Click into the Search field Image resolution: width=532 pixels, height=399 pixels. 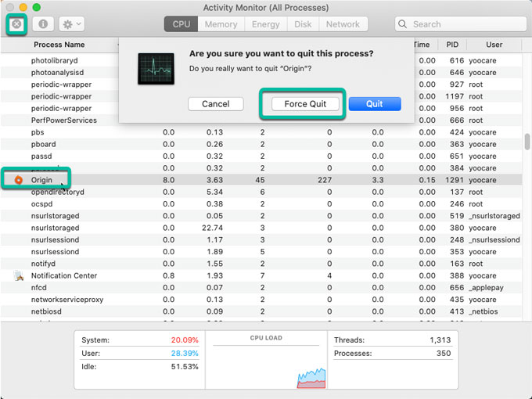tap(462, 24)
